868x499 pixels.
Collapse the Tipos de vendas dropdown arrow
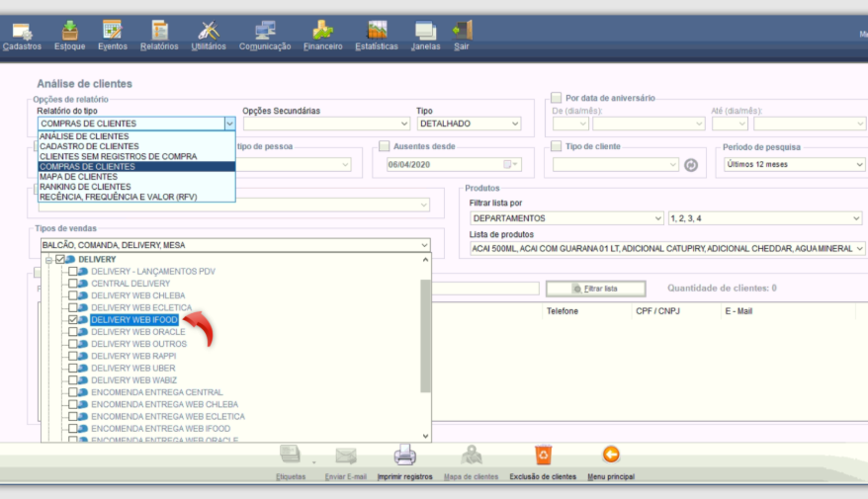424,245
